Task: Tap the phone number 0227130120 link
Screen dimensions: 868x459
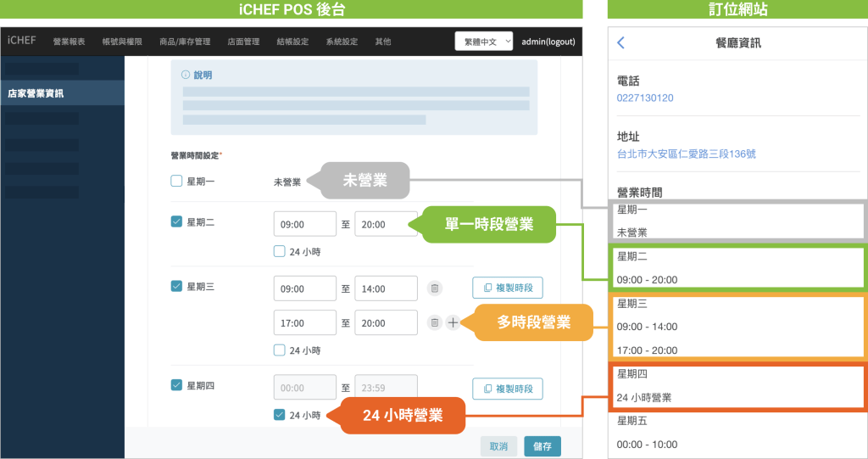Action: [645, 98]
